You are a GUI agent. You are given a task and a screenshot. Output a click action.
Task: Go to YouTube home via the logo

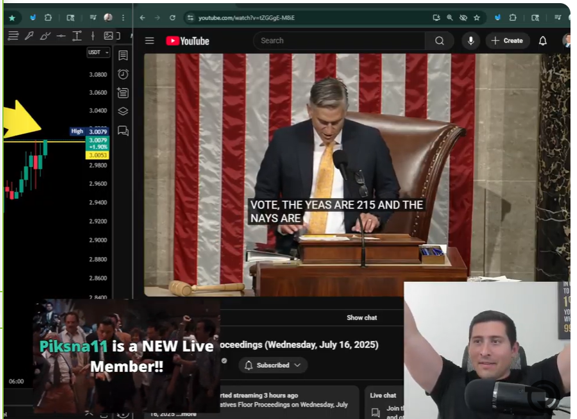pos(187,41)
